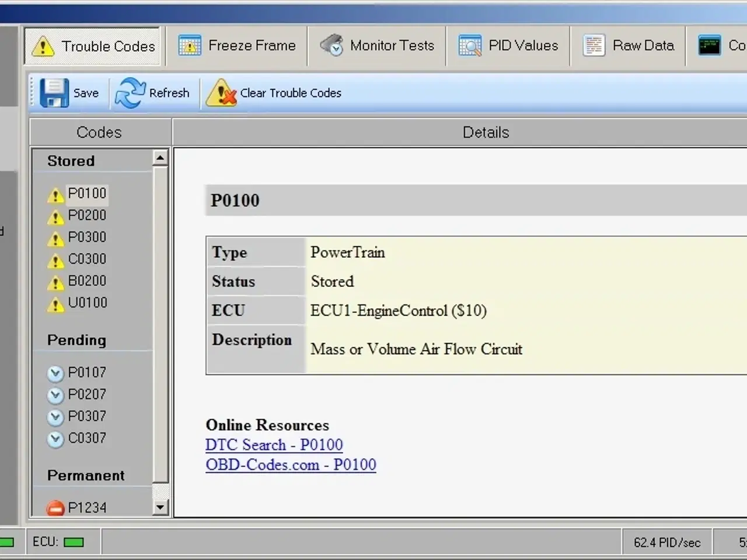
Task: Click Clear Trouble Codes text
Action: (x=291, y=93)
